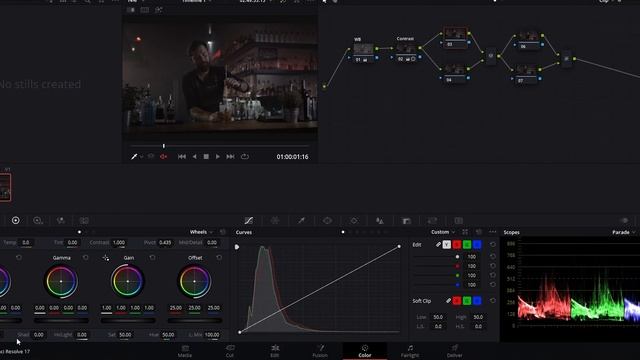Click the Gain color wheel center
Screen dimensions: 640x360
click(128, 281)
